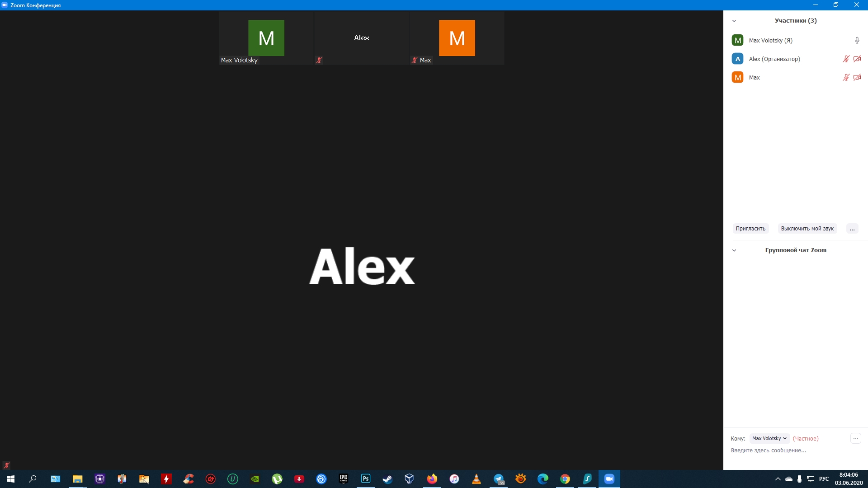Switch keyboard language РУС indicator

824,479
